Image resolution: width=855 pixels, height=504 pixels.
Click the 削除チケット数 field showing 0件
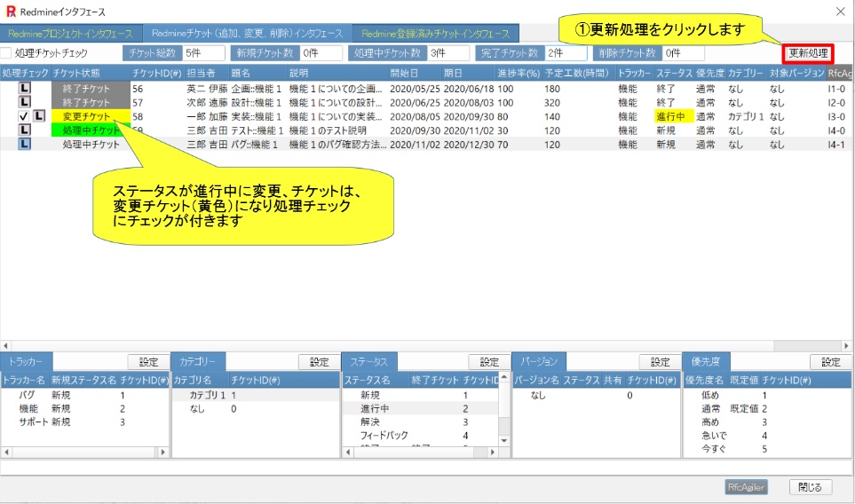[x=684, y=53]
